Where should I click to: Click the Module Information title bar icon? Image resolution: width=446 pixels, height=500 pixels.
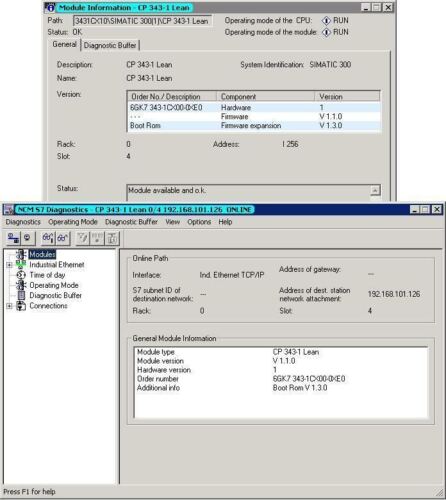[x=50, y=8]
